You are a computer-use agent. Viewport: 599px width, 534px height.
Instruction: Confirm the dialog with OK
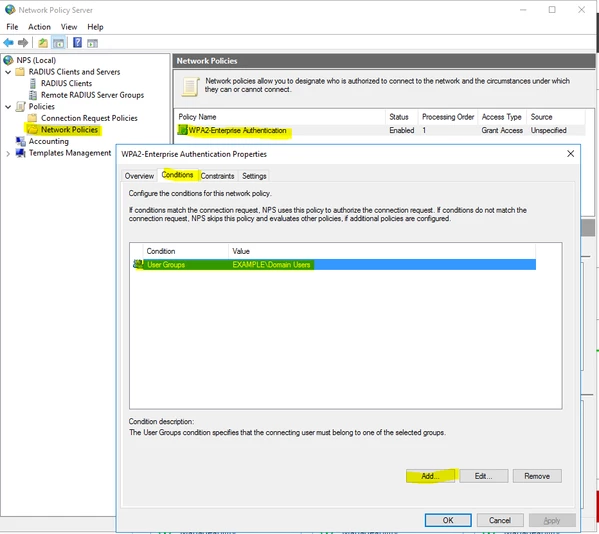tap(448, 520)
